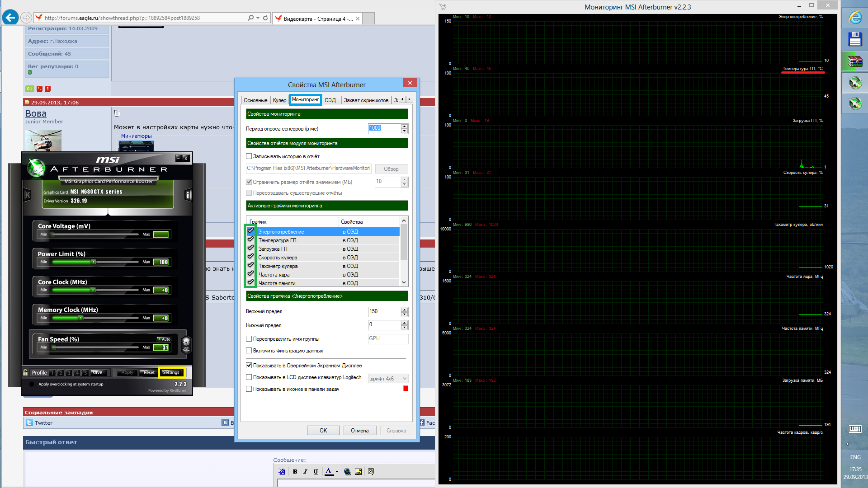Click the user define fan icon

(186, 344)
